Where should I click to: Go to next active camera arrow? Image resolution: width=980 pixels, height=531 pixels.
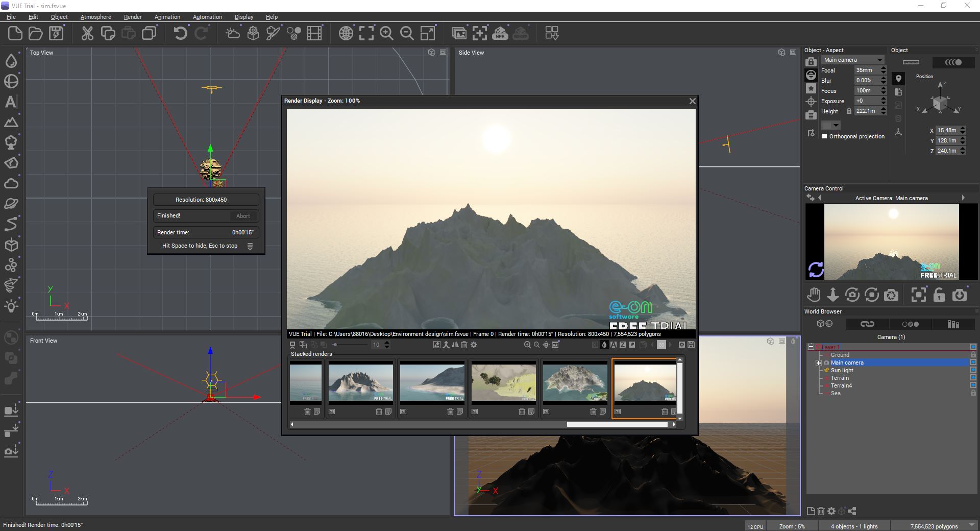[963, 198]
